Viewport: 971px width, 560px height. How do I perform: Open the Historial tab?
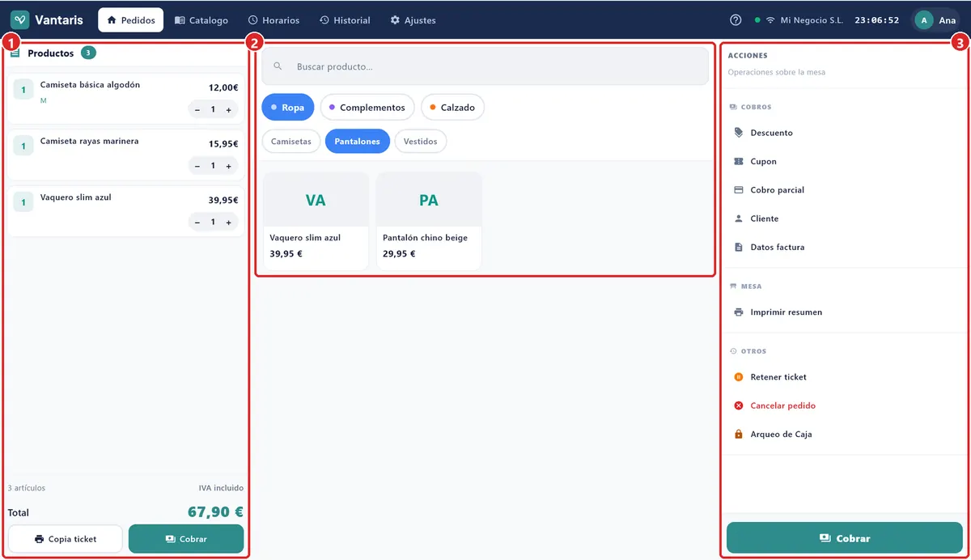[345, 20]
